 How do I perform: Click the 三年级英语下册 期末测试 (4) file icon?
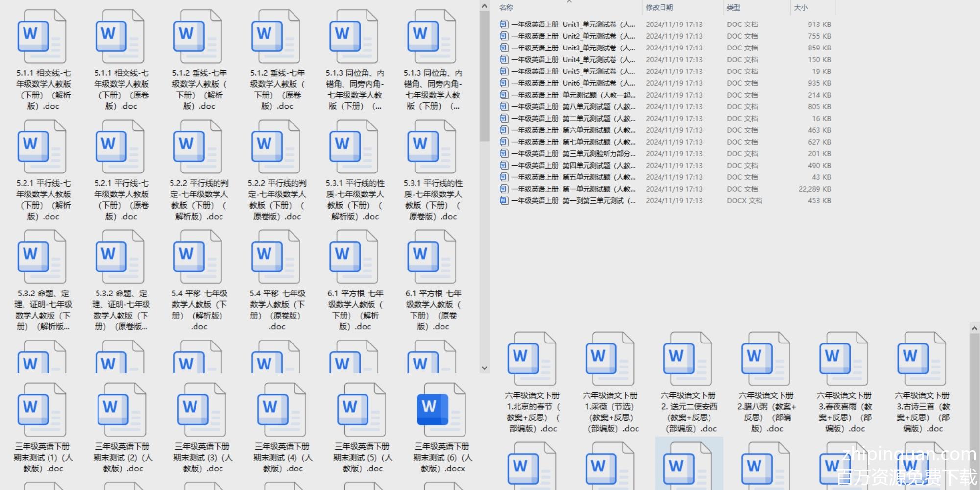282,410
